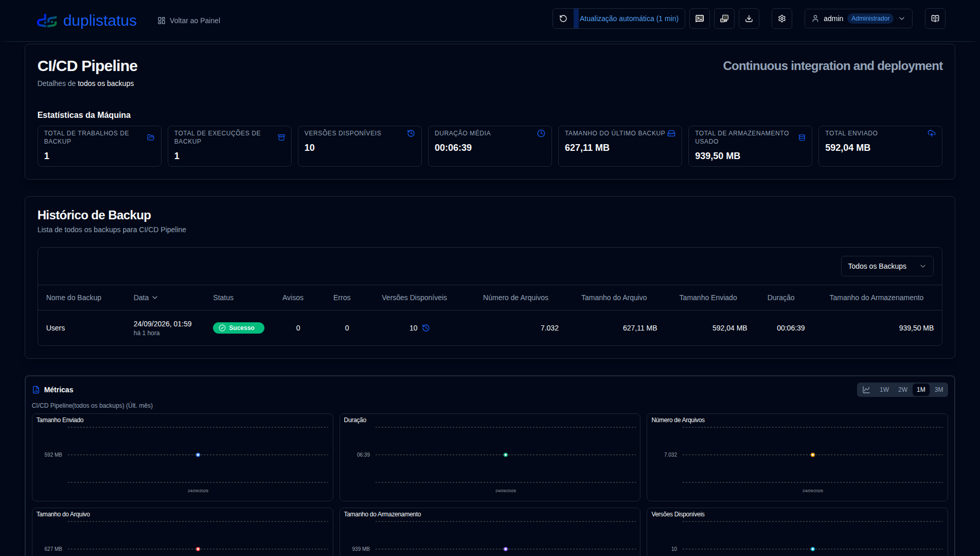Click the collect backup logs download icon
Screen dimensions: 980x556
click(x=749, y=19)
